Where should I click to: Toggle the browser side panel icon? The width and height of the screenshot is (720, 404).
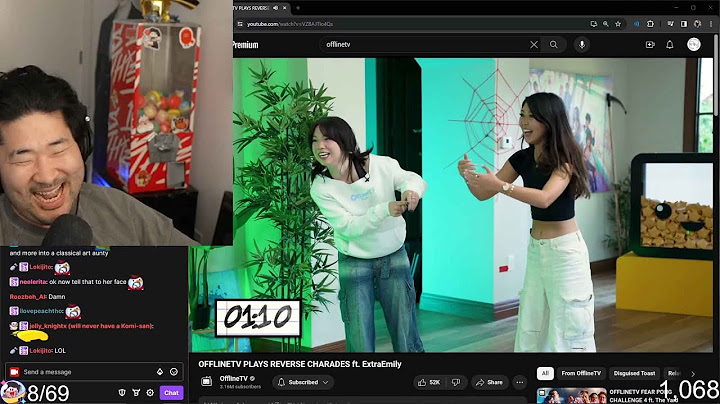[x=684, y=24]
